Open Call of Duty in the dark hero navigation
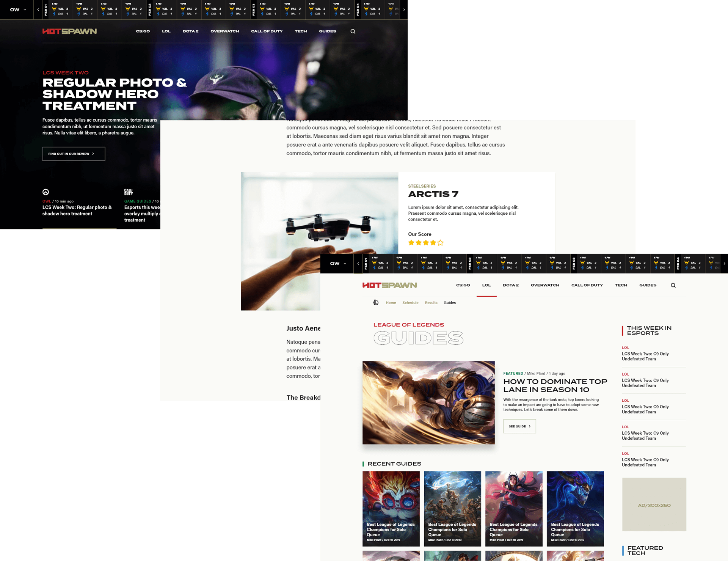This screenshot has width=728, height=561. coord(267,31)
